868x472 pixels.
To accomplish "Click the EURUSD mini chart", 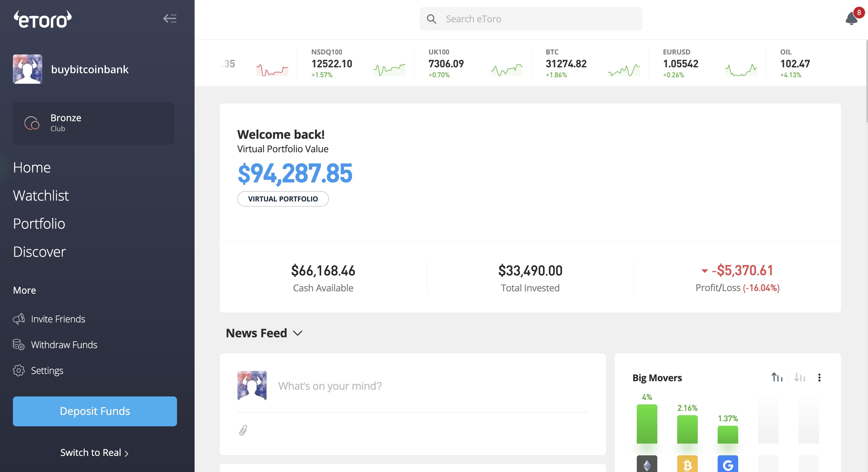I will [x=741, y=70].
